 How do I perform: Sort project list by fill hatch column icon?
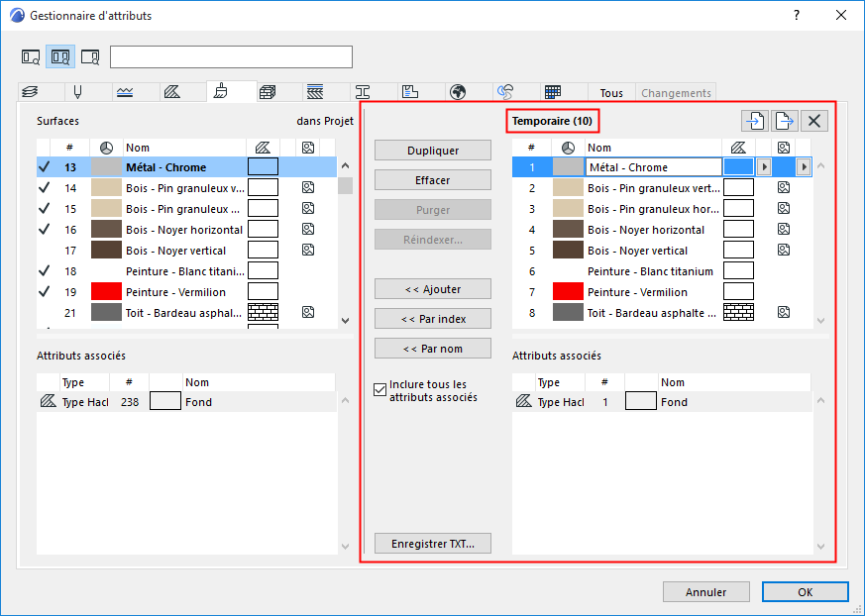pos(264,148)
